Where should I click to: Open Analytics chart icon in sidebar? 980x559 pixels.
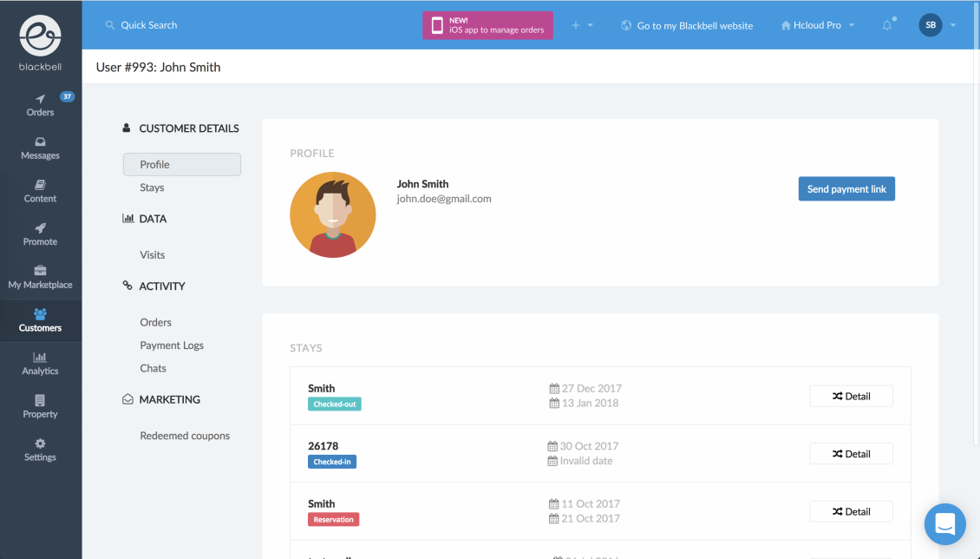[x=40, y=357]
